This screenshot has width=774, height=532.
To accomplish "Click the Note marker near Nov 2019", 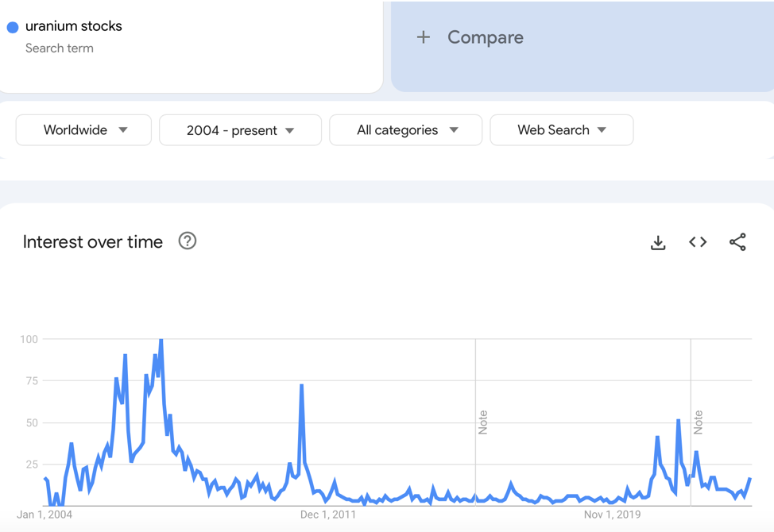I will pyautogui.click(x=699, y=422).
